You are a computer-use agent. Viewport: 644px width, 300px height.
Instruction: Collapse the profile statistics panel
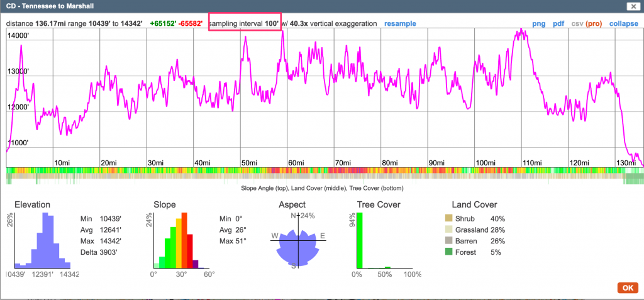(x=623, y=23)
